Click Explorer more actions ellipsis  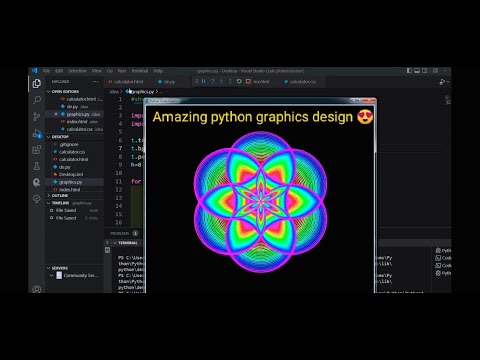click(96, 82)
